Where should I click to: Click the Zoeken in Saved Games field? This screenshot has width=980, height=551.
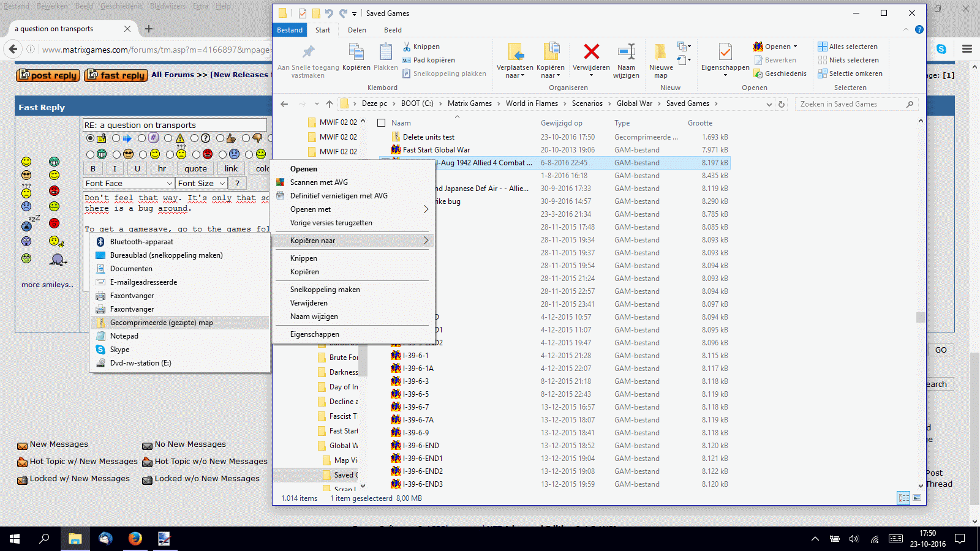tap(856, 104)
